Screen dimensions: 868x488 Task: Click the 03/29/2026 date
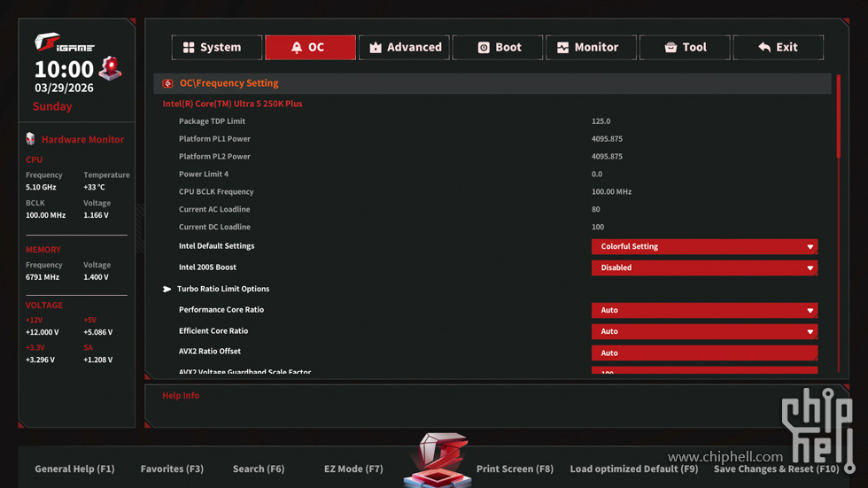(x=64, y=88)
